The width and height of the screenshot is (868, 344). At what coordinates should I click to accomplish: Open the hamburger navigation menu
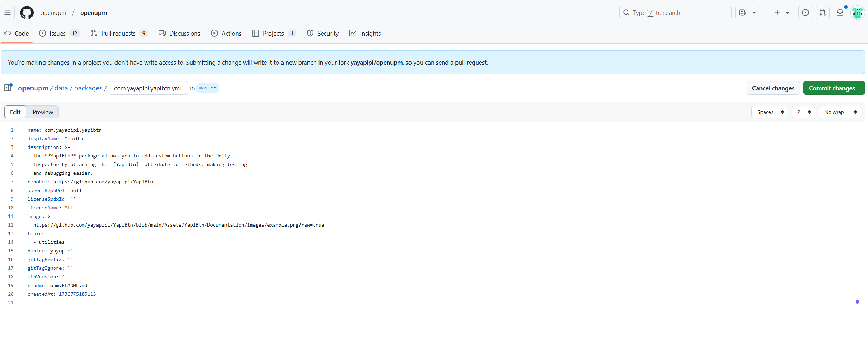(8, 13)
